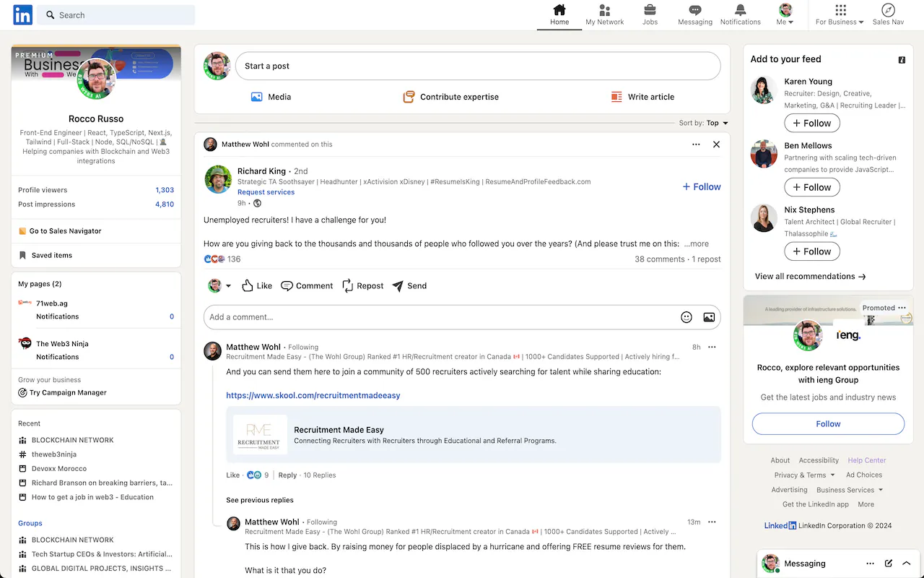This screenshot has width=924, height=578.
Task: Open the Messaging tab in the top bar
Action: click(x=695, y=15)
